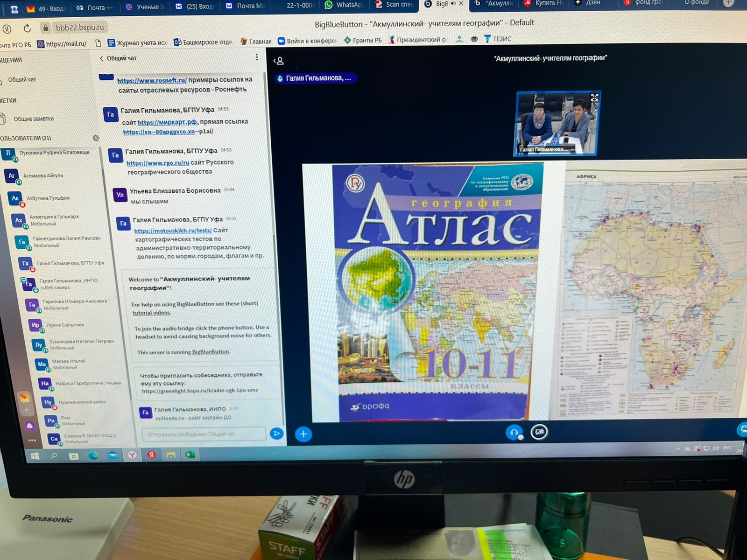This screenshot has height=560, width=747.
Task: Expand the webcam video to fullscreen
Action: click(594, 98)
